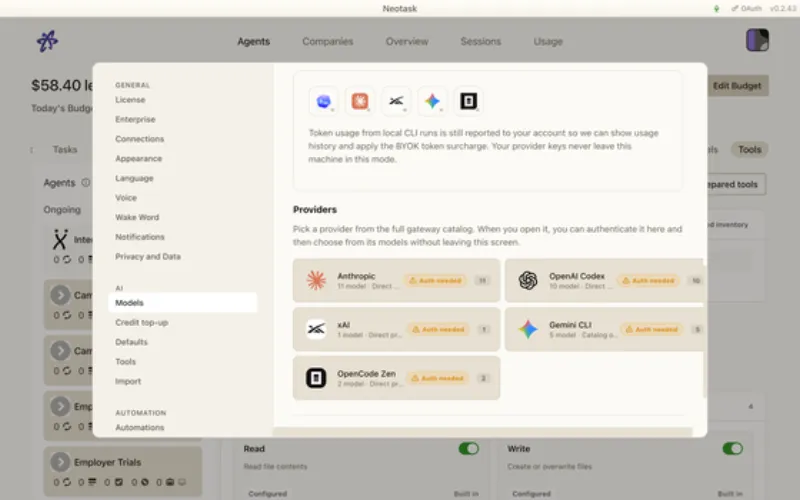Open Tools in the settings sidebar
Screen dimensions: 800x500
pyautogui.click(x=126, y=362)
